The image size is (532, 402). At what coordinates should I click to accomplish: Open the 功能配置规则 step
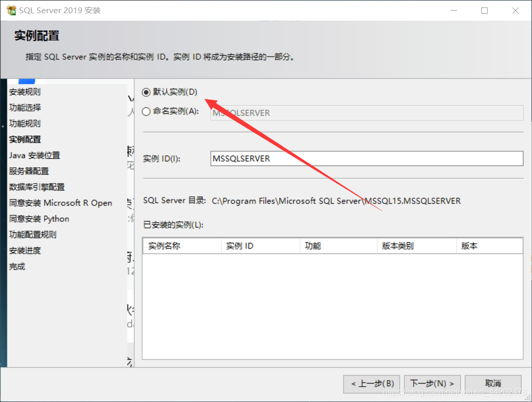point(33,234)
